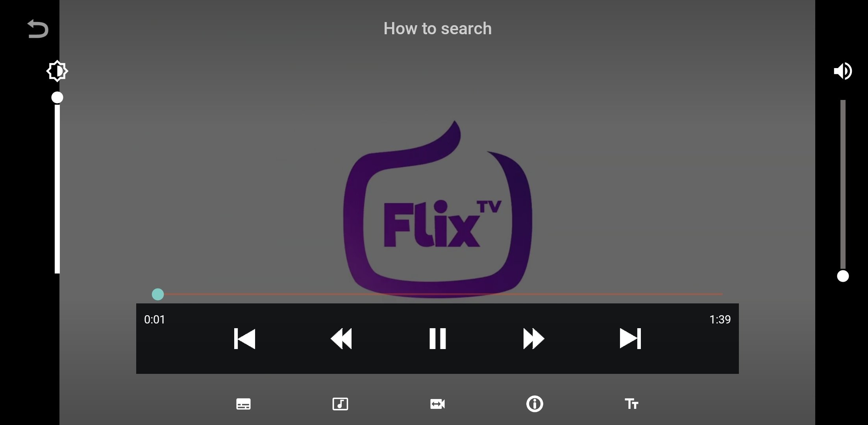This screenshot has width=868, height=425.
Task: Rewind to previous track with skip-previous icon
Action: pyautogui.click(x=244, y=339)
